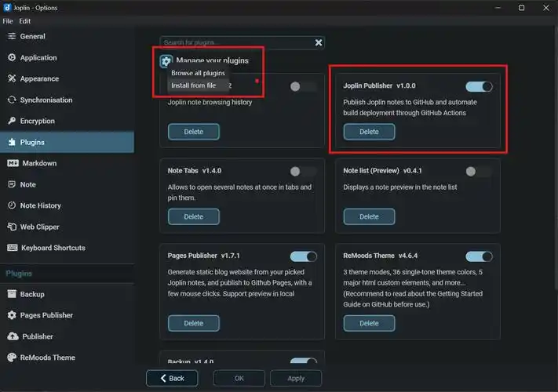
Task: Clear search with the X icon
Action: [319, 43]
